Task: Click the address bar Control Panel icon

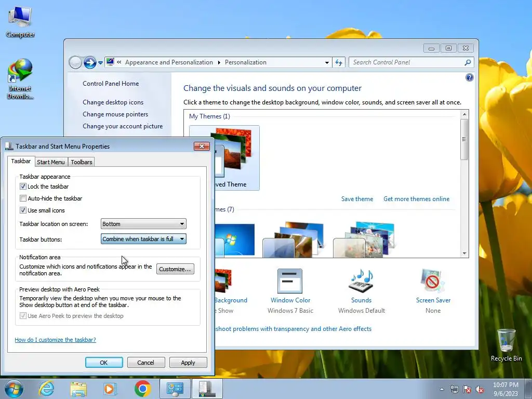Action: tap(110, 62)
